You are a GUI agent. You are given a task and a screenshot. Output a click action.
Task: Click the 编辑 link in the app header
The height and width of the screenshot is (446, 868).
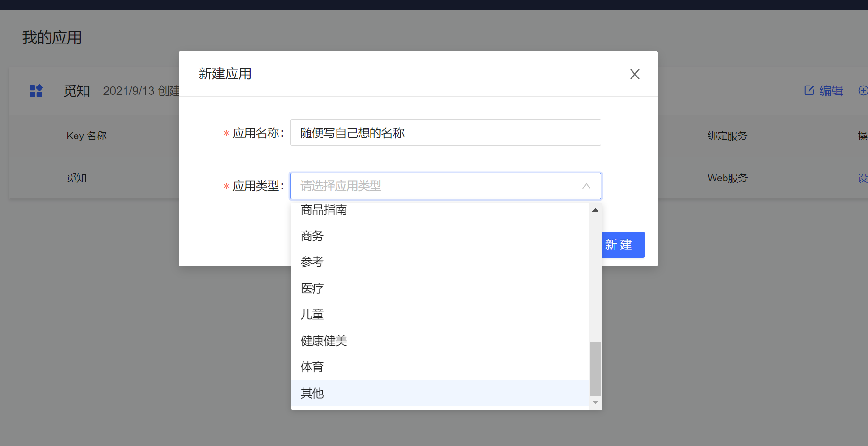pos(831,91)
